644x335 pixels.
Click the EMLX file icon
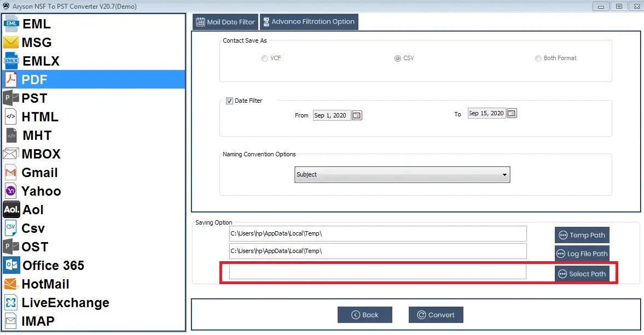[x=11, y=61]
